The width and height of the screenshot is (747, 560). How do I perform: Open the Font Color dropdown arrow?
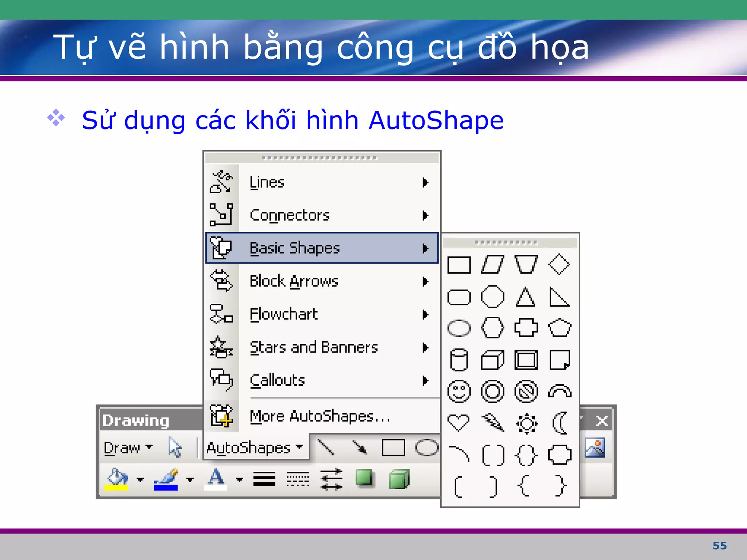pos(240,480)
